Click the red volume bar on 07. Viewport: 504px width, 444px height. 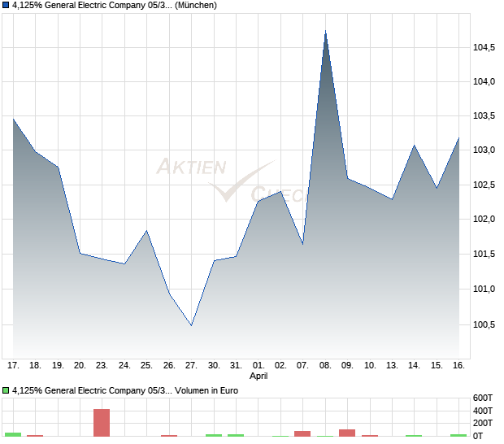pyautogui.click(x=302, y=433)
